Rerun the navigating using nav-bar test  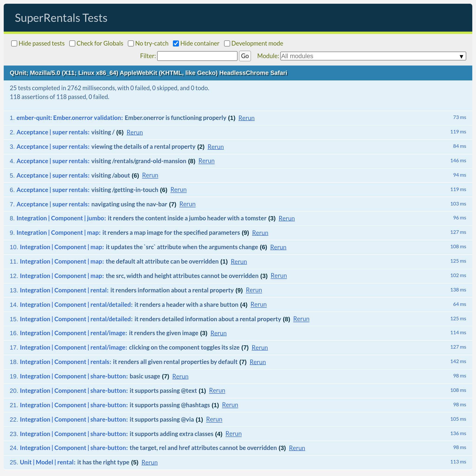[187, 204]
